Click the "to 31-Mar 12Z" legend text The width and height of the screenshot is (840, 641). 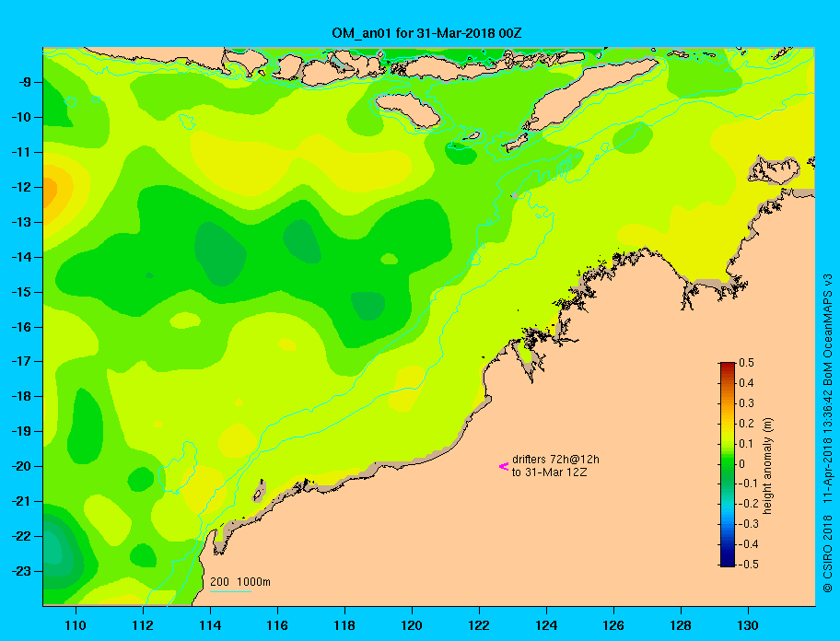(x=549, y=472)
